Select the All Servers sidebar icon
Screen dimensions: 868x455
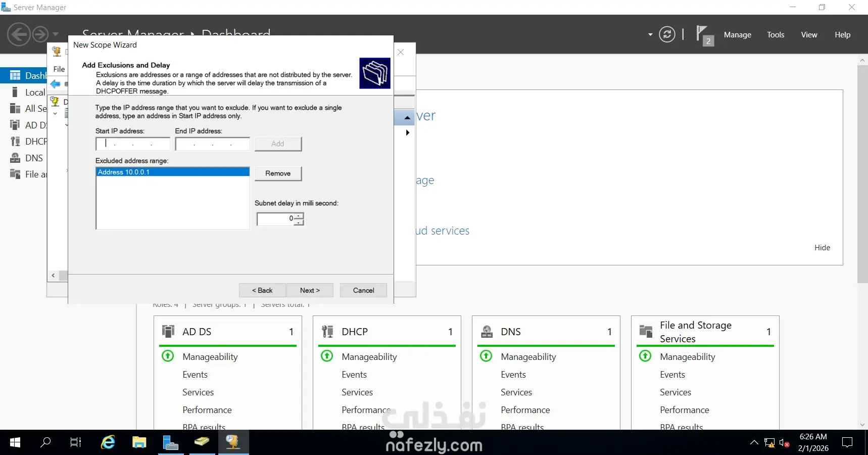point(15,108)
